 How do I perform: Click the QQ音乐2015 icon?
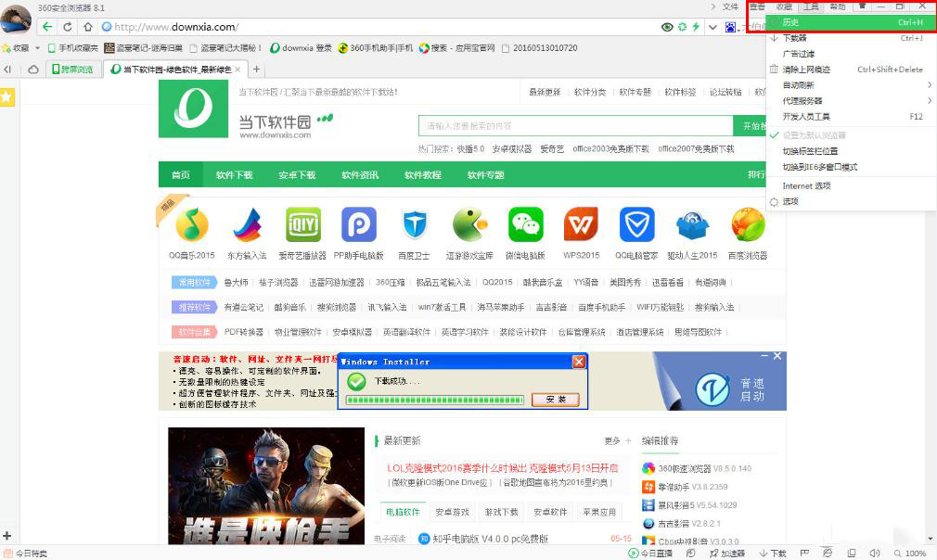point(192,224)
